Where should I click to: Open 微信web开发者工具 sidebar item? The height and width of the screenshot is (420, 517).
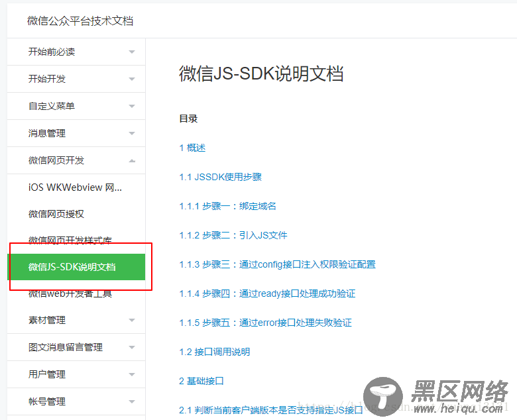click(70, 293)
